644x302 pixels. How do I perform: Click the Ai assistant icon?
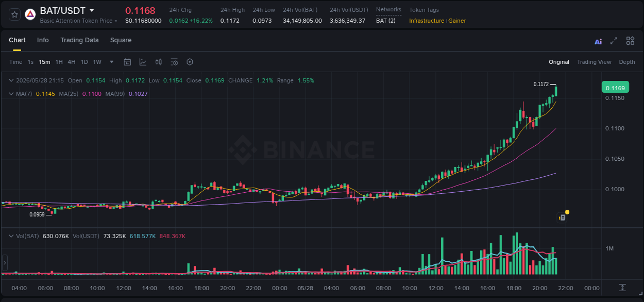pyautogui.click(x=598, y=41)
